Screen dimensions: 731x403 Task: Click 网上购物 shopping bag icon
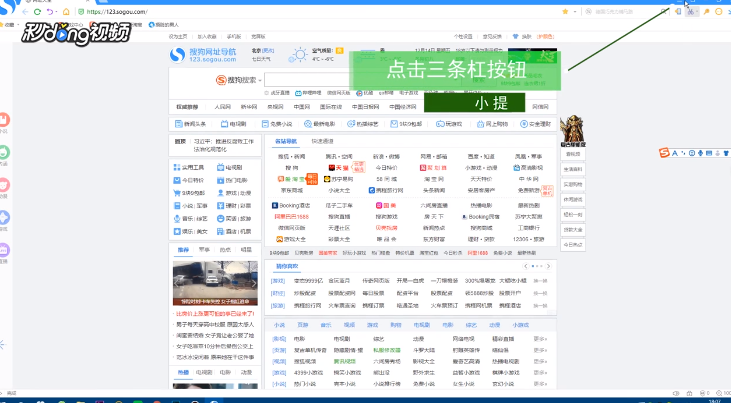point(481,124)
